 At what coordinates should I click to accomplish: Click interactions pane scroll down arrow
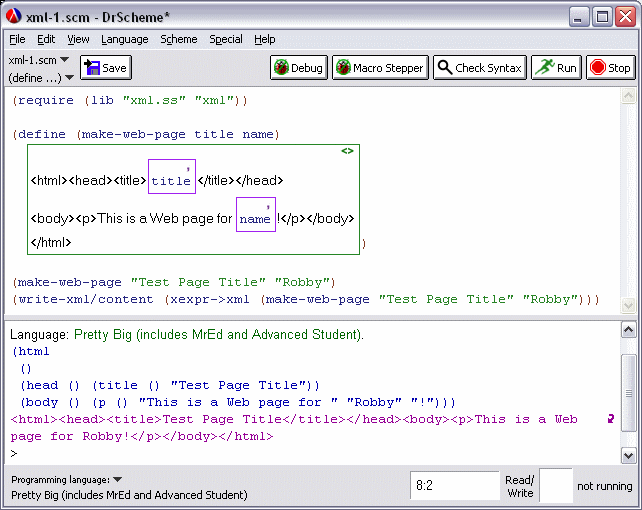628,455
